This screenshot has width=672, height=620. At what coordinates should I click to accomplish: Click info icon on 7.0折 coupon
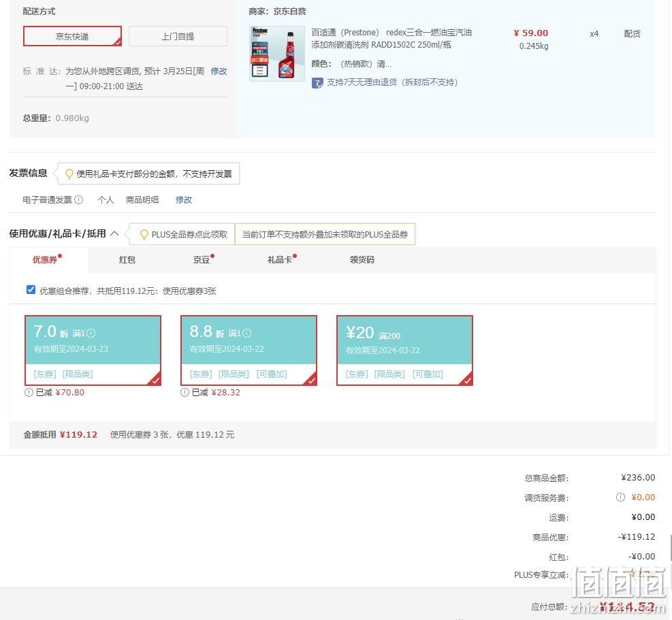pos(91,333)
